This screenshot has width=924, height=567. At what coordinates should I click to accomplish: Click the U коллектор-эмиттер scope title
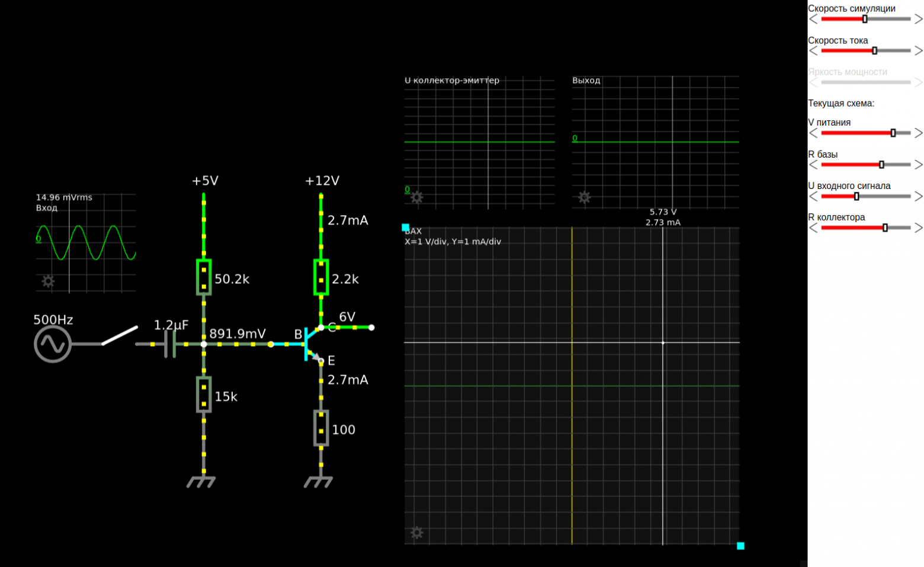(x=452, y=80)
